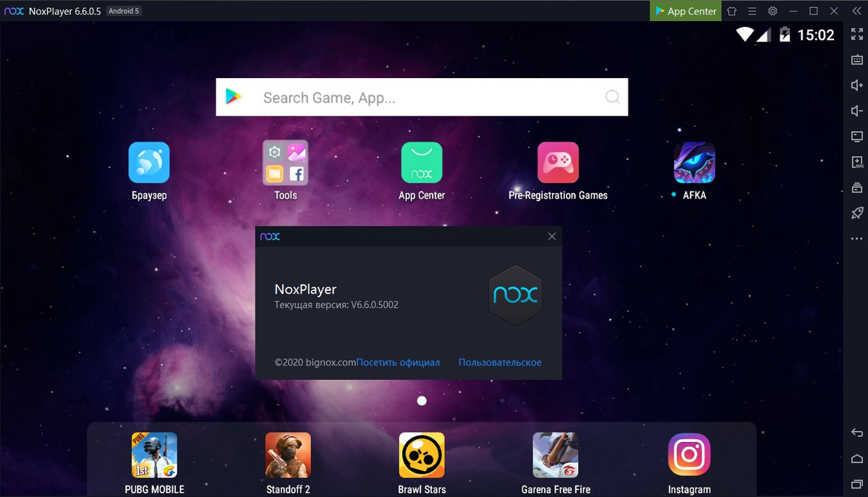
Task: Click the Посетить официал link
Action: 398,362
